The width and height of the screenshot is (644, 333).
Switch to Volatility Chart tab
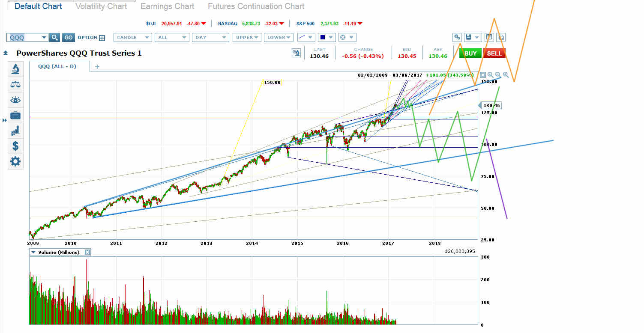[x=101, y=6]
